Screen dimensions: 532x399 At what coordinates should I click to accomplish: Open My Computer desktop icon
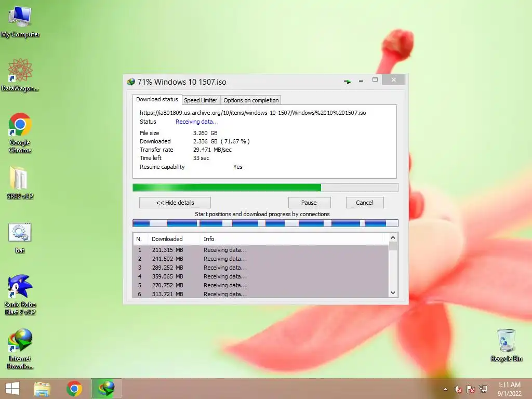click(x=20, y=21)
